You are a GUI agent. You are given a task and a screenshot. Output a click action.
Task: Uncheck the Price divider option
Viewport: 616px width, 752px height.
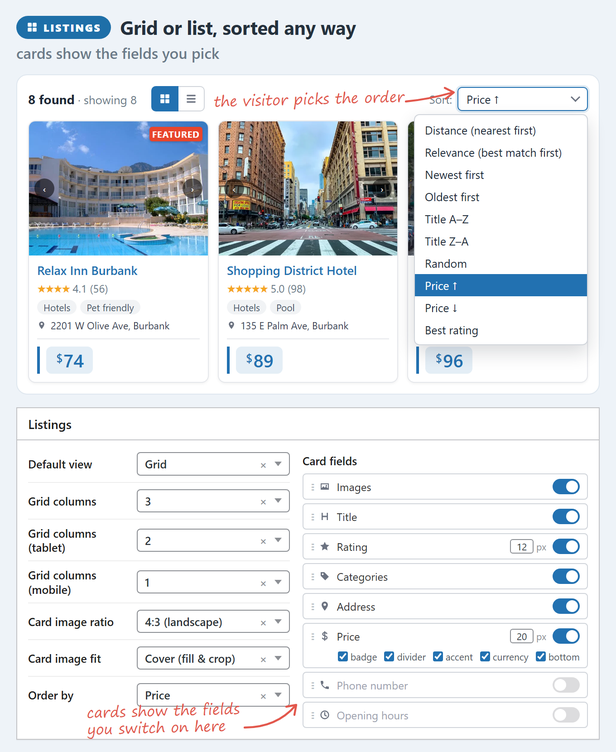tap(389, 657)
